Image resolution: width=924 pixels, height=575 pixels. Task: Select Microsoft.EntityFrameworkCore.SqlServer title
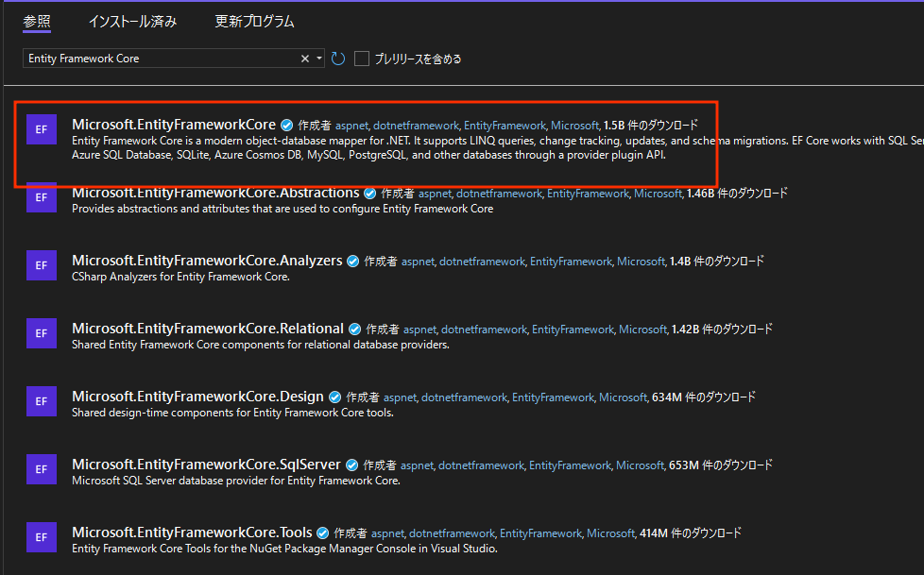(x=206, y=465)
